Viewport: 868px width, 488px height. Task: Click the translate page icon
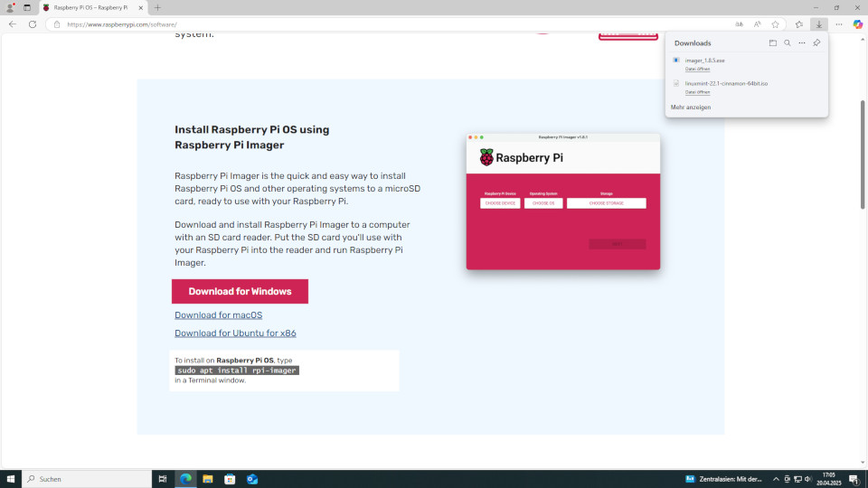tap(739, 24)
